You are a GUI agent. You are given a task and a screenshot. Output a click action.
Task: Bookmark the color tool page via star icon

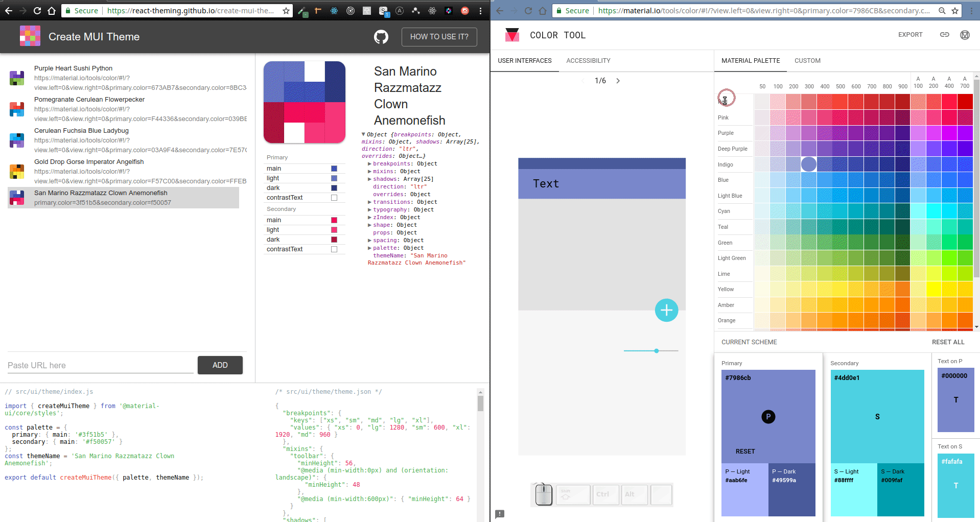pos(954,10)
